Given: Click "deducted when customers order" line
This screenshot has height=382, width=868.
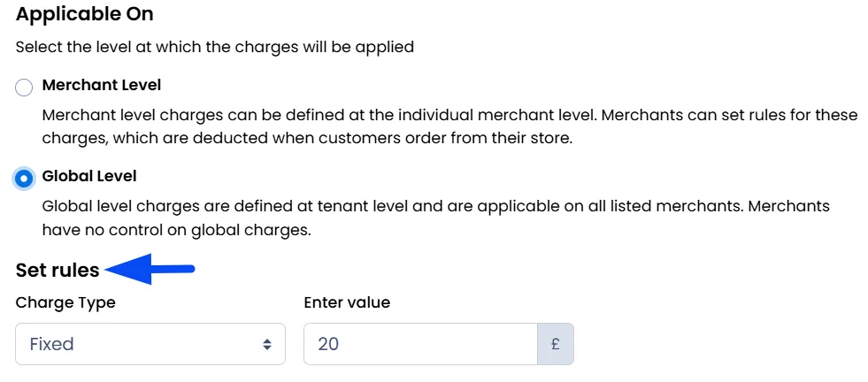Looking at the screenshot, I should click(x=307, y=139).
